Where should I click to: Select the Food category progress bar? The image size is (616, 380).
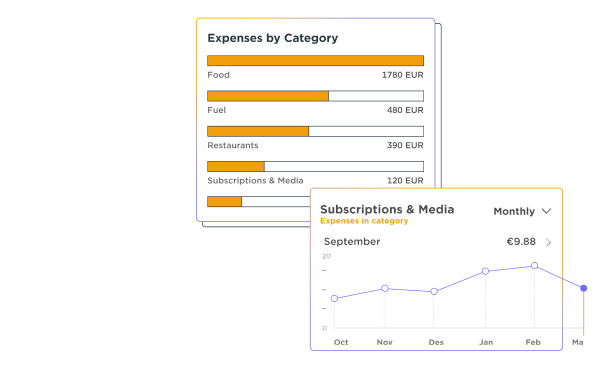point(315,61)
